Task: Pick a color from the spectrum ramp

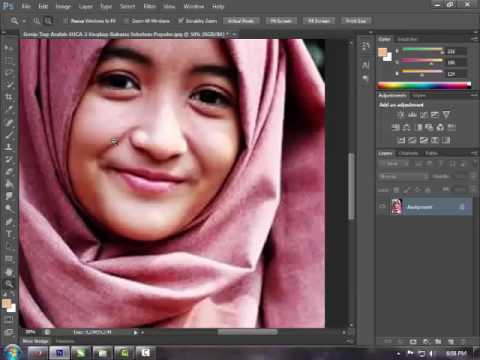Action: (x=424, y=85)
